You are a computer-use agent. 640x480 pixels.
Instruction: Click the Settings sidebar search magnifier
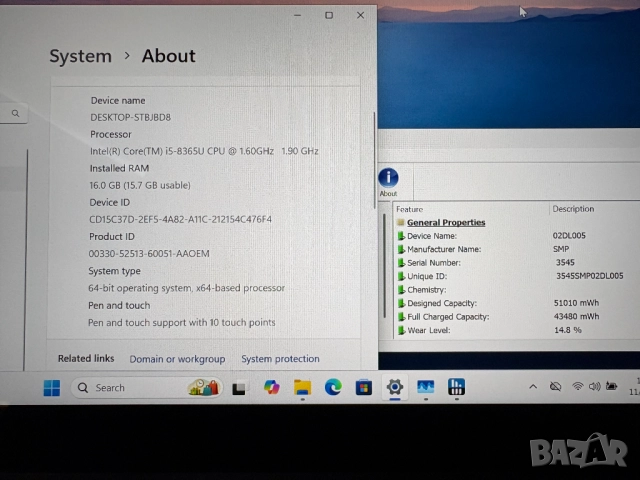click(16, 113)
